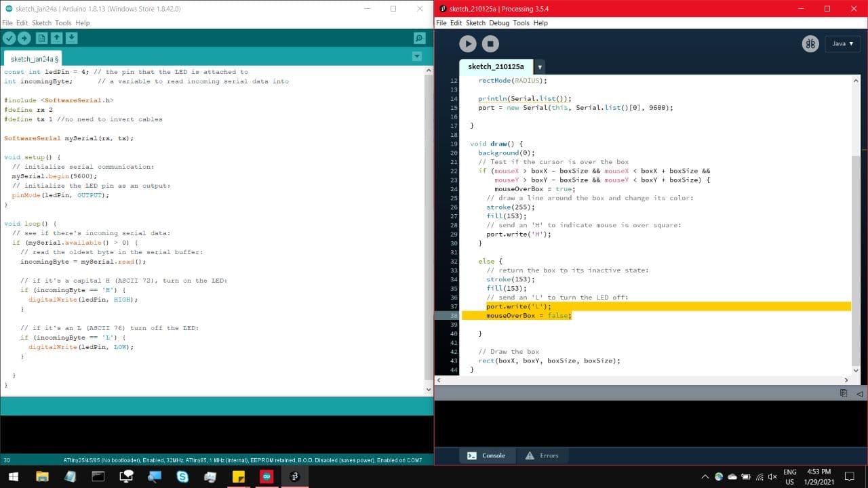Screen dimensions: 868x488
Task: Open Sticky Notes from taskbar
Action: (238, 476)
